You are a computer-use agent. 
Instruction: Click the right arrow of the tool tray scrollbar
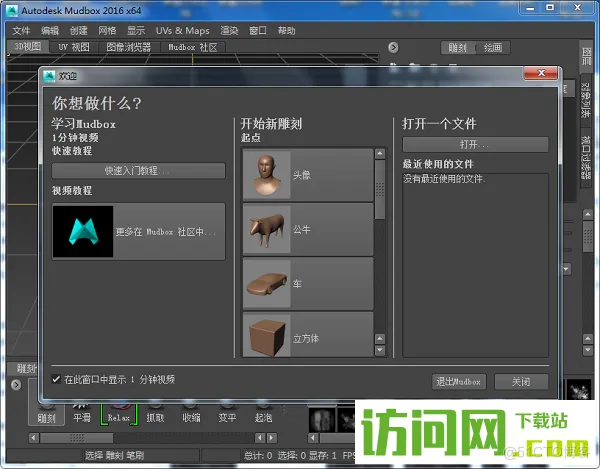[x=271, y=438]
